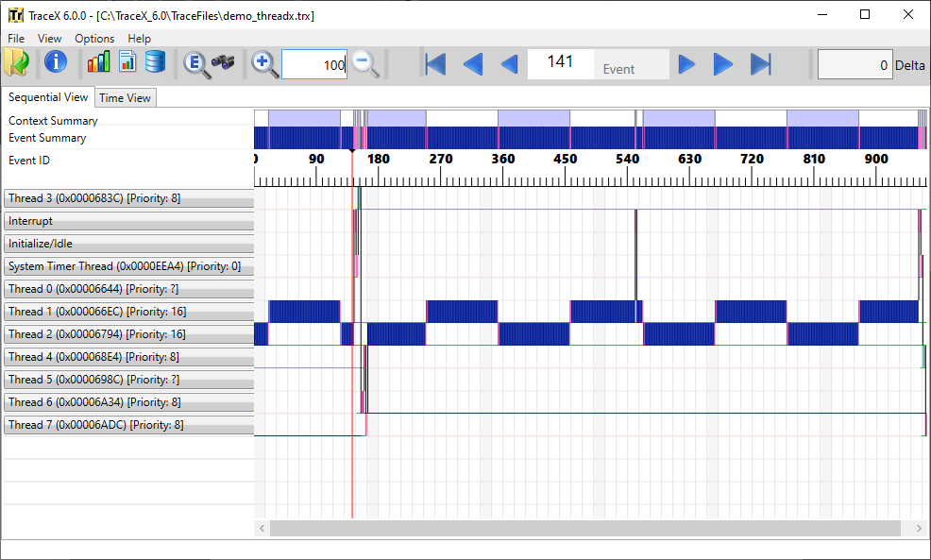Open the bar chart statistics icon
This screenshot has width=931, height=560.
(98, 62)
